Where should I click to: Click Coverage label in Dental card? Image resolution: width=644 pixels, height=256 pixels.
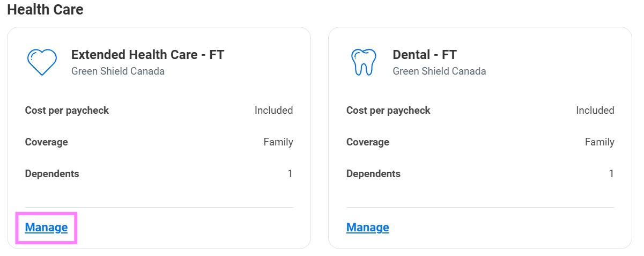tap(367, 142)
